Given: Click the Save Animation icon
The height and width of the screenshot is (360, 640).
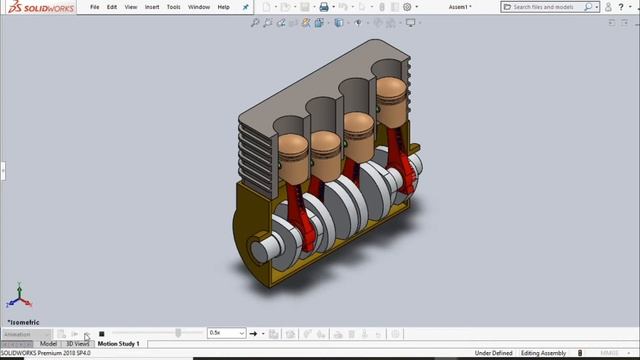Looking at the screenshot, I should [274, 334].
